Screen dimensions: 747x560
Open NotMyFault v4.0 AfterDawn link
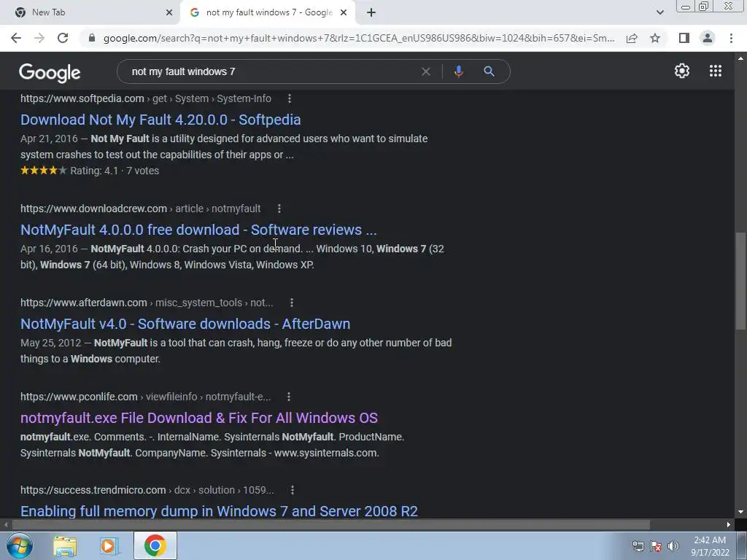pos(185,324)
